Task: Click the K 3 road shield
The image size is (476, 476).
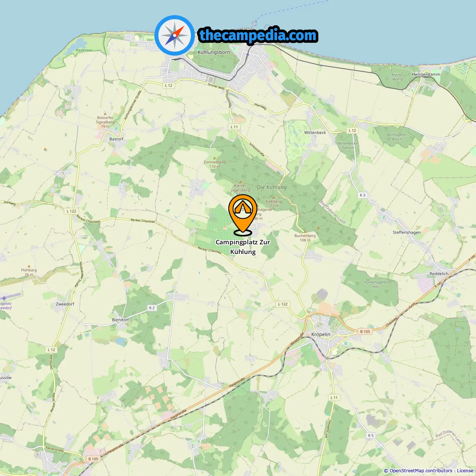Action: 363,195
